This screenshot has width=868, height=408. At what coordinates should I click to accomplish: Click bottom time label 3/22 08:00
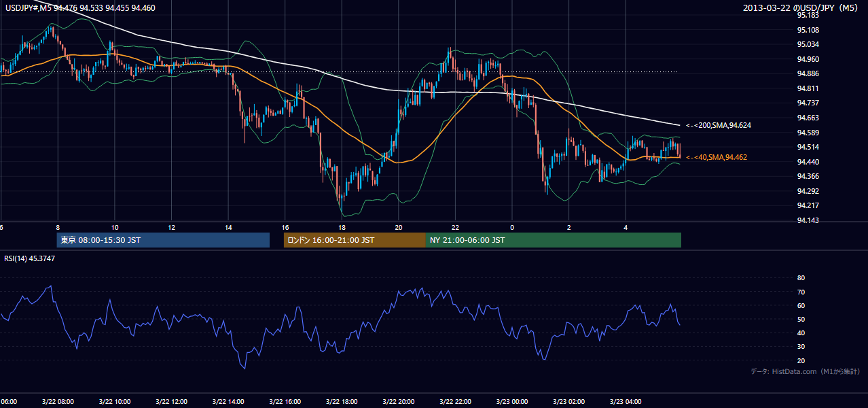pos(58,402)
